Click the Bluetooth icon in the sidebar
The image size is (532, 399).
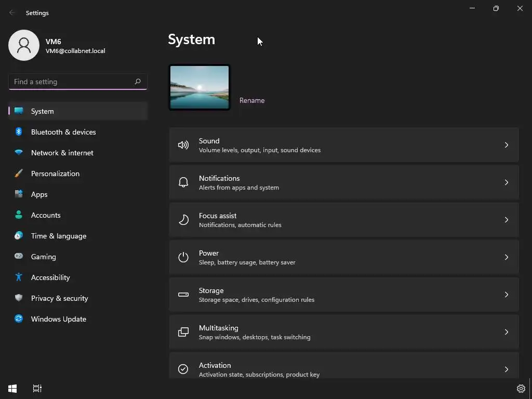click(19, 132)
